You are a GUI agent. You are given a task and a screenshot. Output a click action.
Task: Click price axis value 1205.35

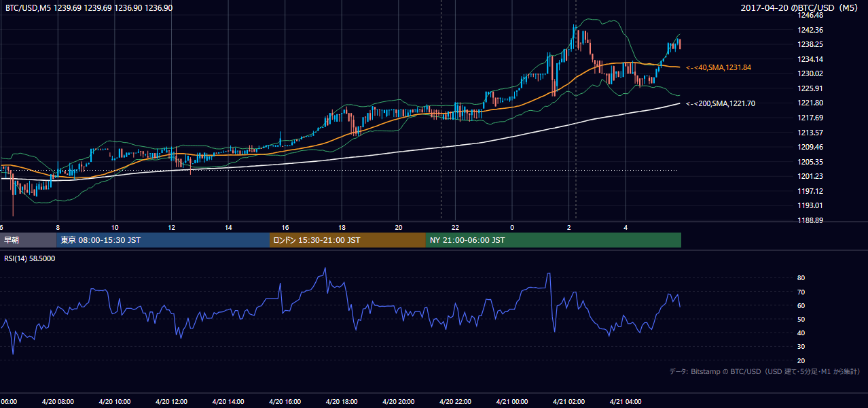tap(811, 162)
